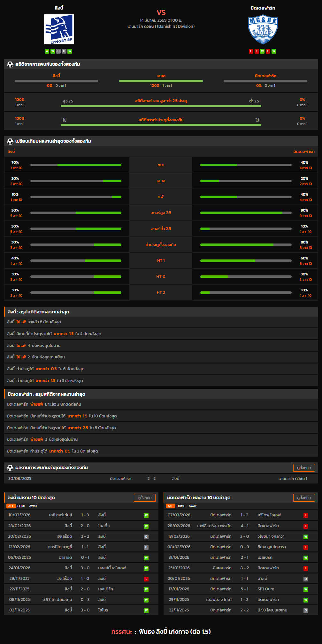This screenshot has height=644, width=322.
Task: Open view-all button for Lyngby last 10 matches
Action: (144, 498)
